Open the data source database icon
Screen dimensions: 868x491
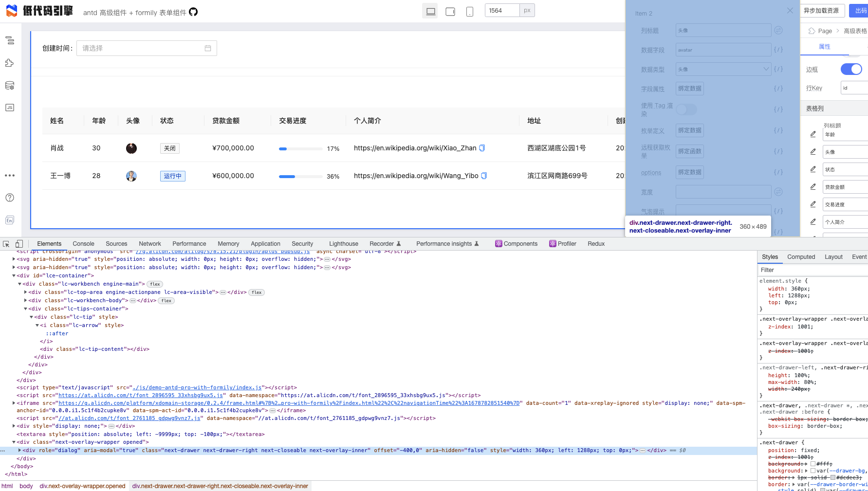pyautogui.click(x=10, y=86)
